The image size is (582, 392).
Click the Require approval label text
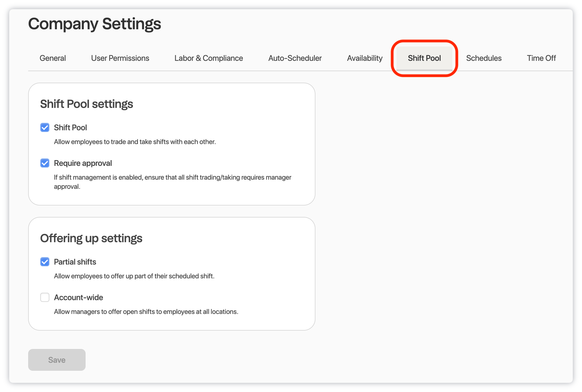(83, 163)
